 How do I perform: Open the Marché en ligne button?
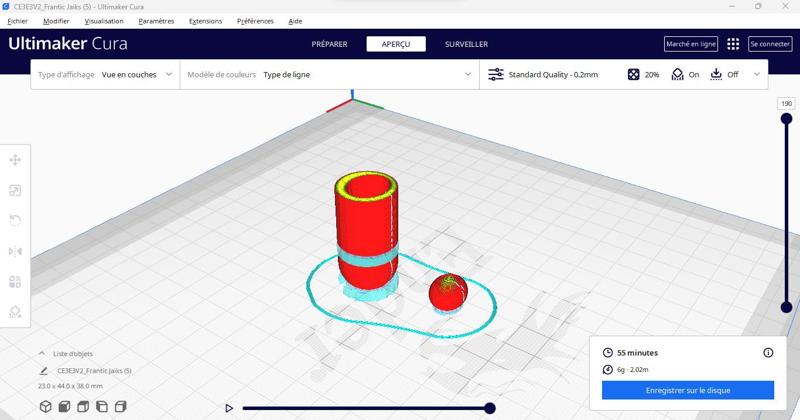point(691,44)
